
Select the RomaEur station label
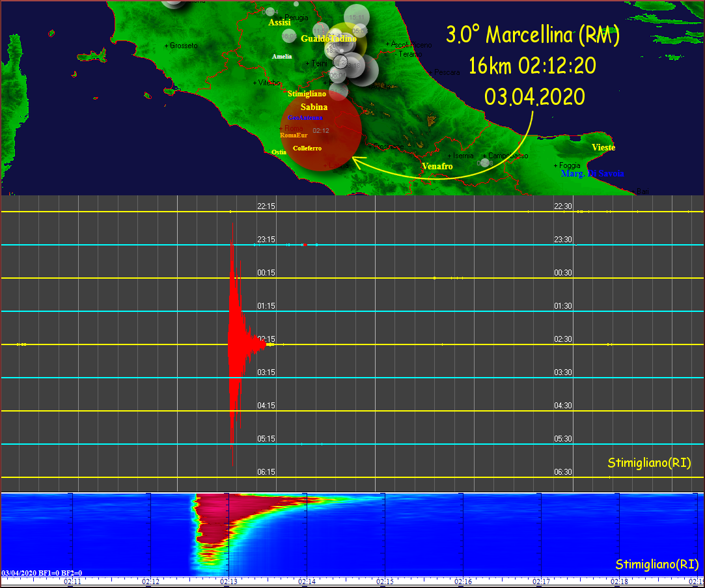pyautogui.click(x=294, y=135)
